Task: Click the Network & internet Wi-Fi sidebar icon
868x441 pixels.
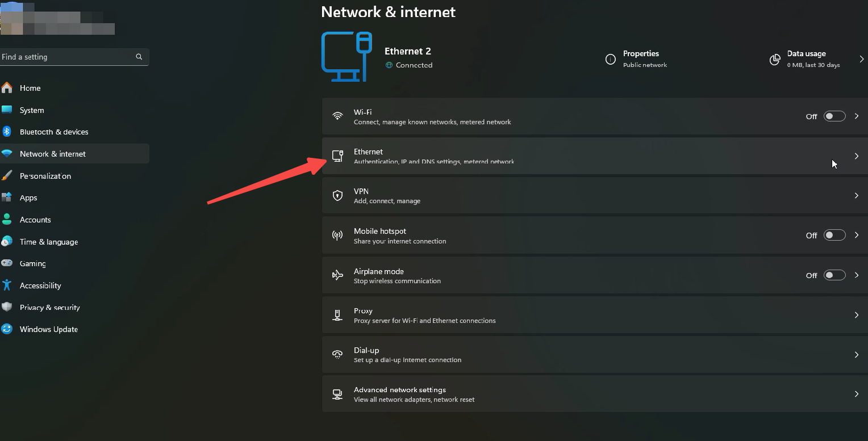Action: pos(7,154)
